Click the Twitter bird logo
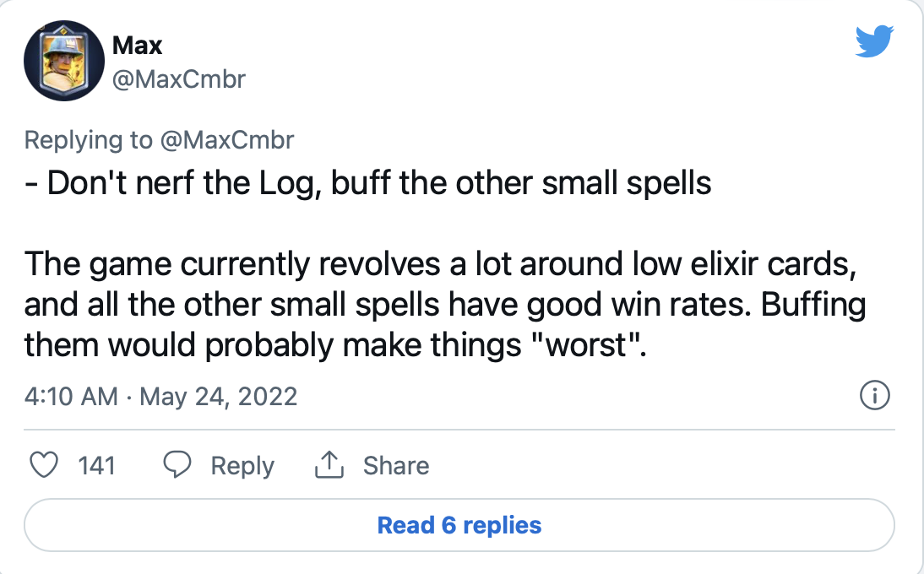924x574 pixels. (x=874, y=41)
